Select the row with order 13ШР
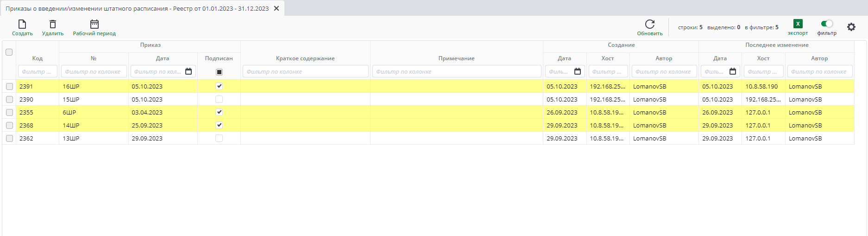868x236 pixels. (428, 138)
